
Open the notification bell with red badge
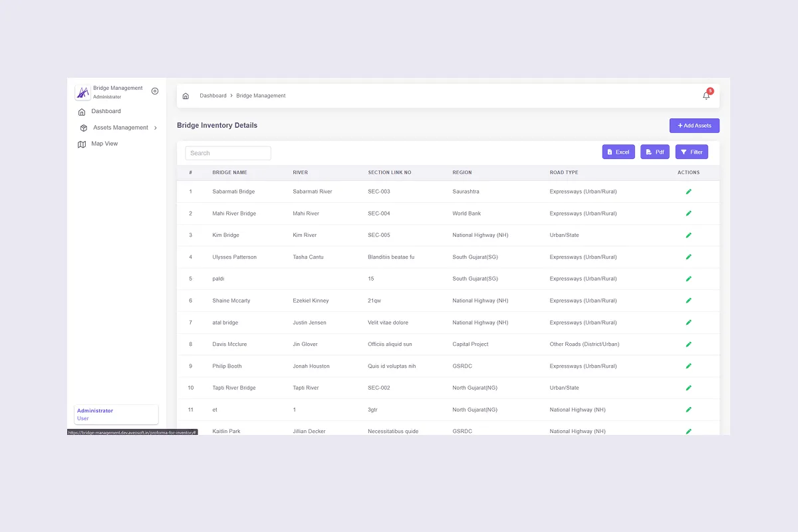[x=706, y=96]
